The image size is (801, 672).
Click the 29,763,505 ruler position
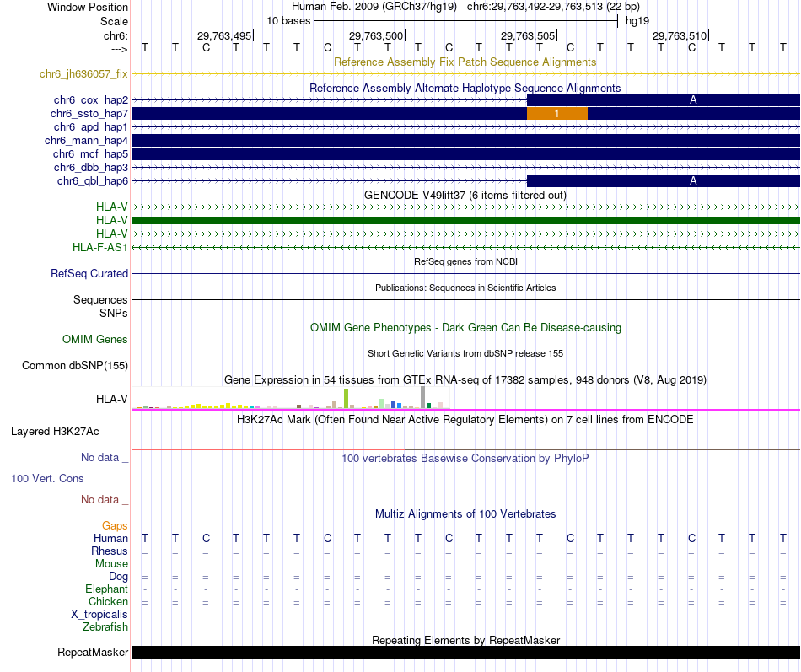tap(528, 35)
